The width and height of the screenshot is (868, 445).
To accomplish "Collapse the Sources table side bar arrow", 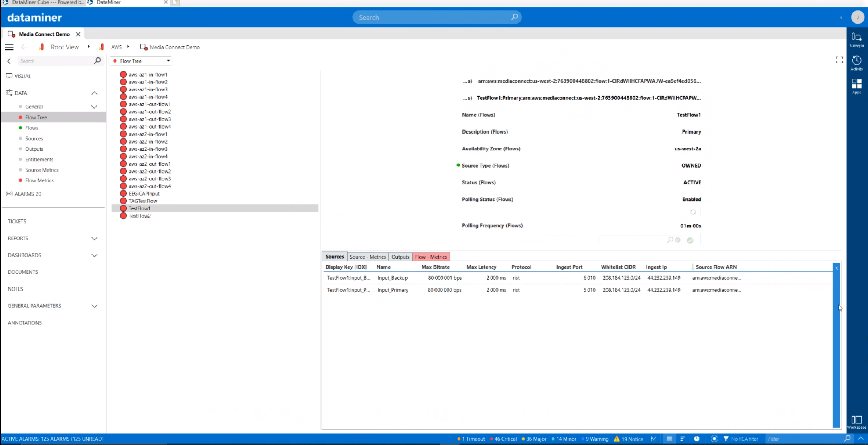I will pos(836,268).
